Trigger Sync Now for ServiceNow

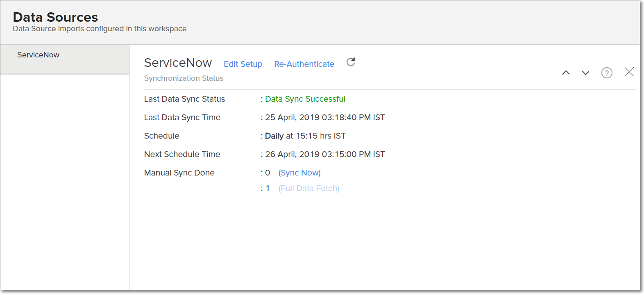point(299,173)
